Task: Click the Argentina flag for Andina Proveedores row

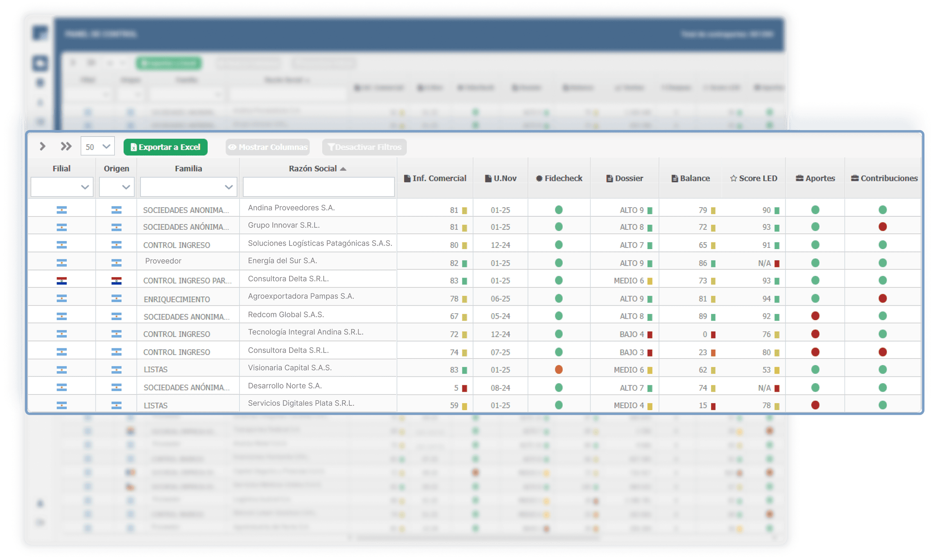Action: 61,210
